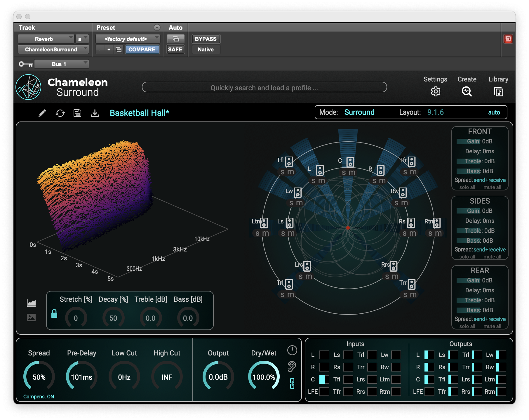Change the Surround mode selection
Viewport: 529px width, 420px height.
[359, 112]
